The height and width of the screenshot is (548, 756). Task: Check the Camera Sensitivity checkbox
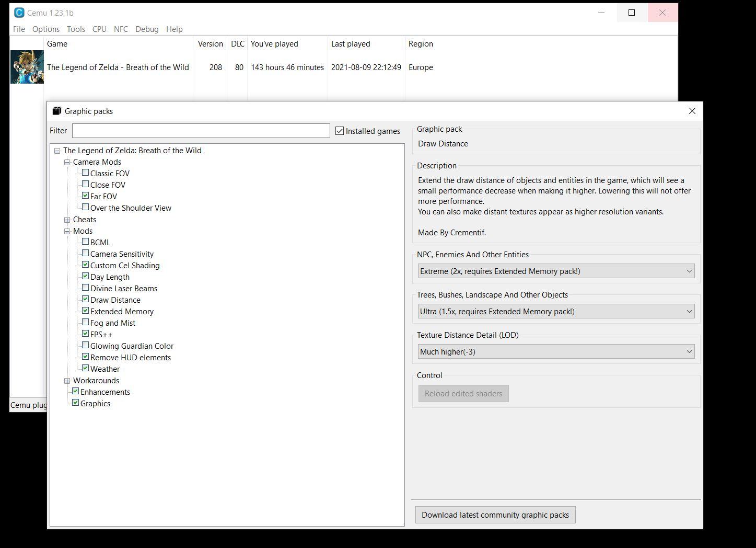coord(85,253)
